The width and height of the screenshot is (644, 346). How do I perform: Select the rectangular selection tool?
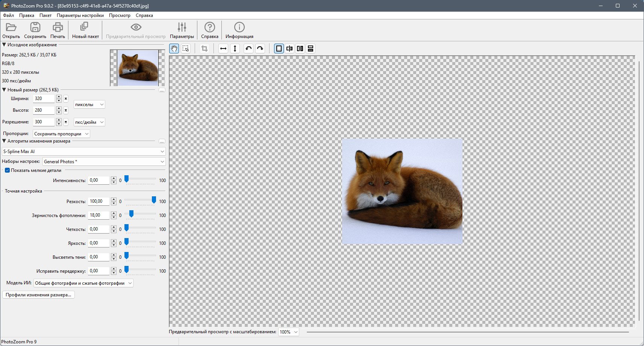pos(186,49)
